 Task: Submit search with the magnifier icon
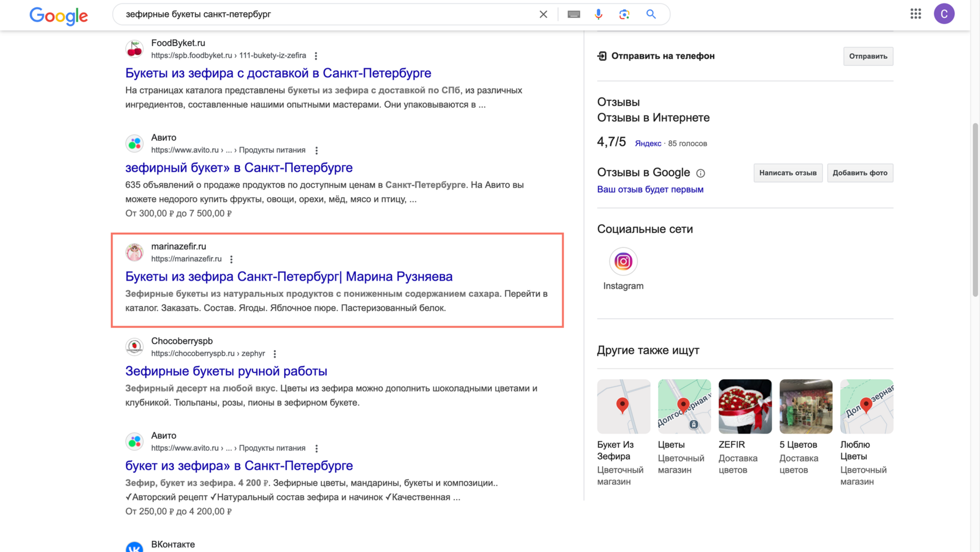pyautogui.click(x=651, y=14)
